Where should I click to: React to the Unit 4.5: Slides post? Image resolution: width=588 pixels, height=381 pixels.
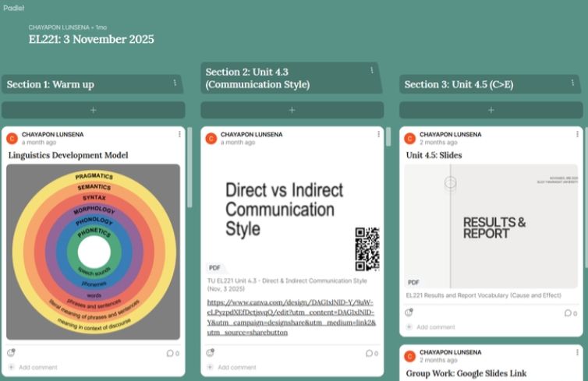click(x=409, y=312)
